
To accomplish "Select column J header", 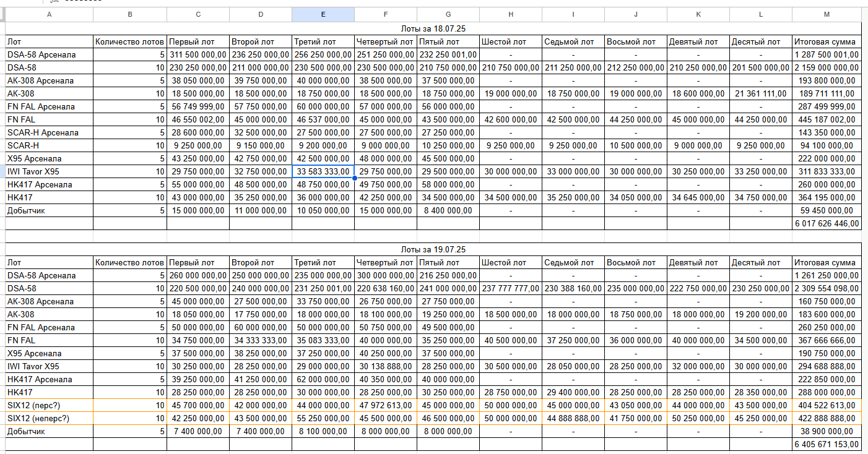I will (x=636, y=14).
